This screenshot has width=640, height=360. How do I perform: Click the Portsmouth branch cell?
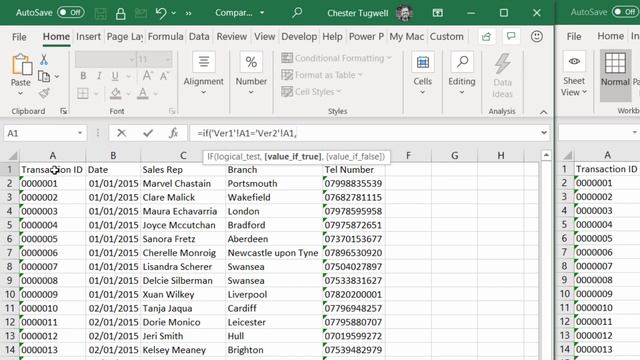273,183
